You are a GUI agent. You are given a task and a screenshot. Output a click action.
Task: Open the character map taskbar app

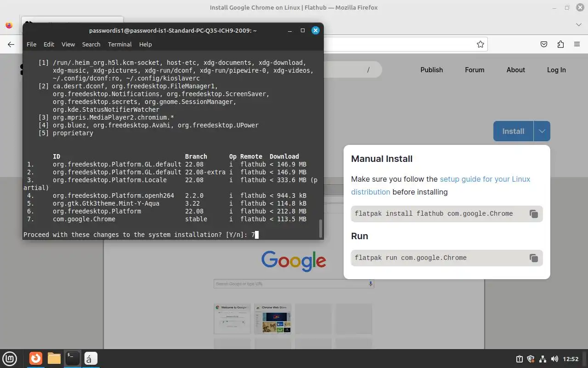point(90,358)
